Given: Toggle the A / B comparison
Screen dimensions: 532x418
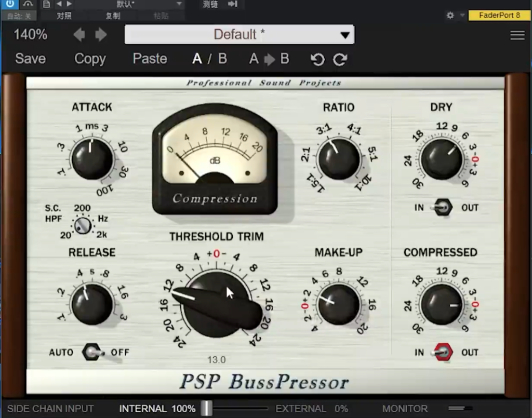Looking at the screenshot, I should pos(209,59).
